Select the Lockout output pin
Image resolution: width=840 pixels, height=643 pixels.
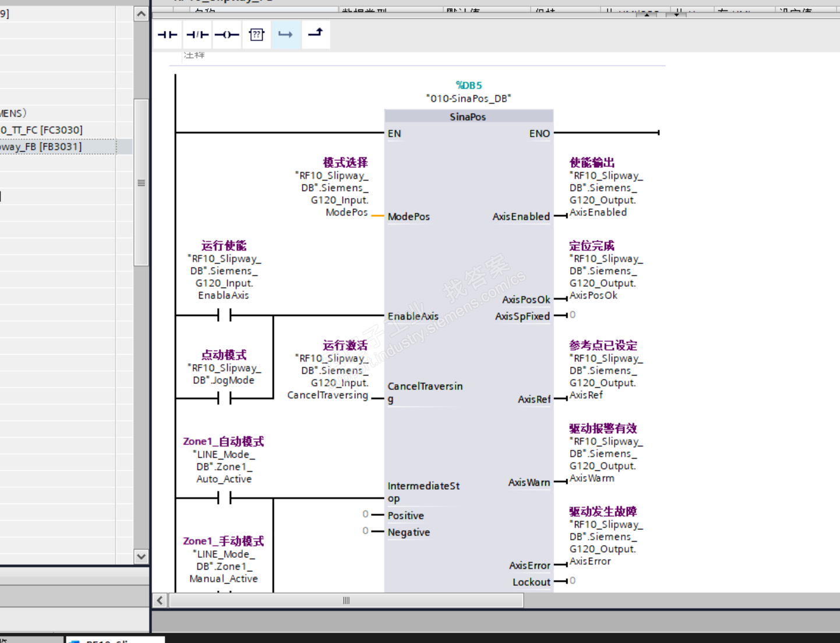tap(531, 582)
